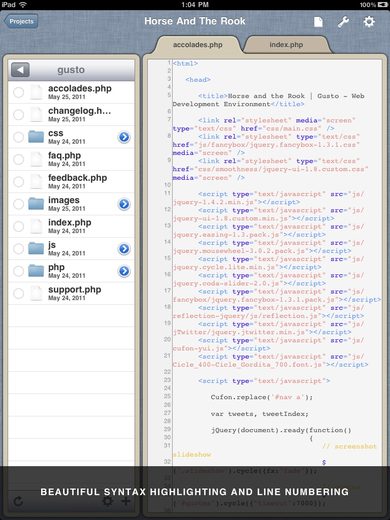
Task: Click the support.php document icon
Action: (36, 293)
